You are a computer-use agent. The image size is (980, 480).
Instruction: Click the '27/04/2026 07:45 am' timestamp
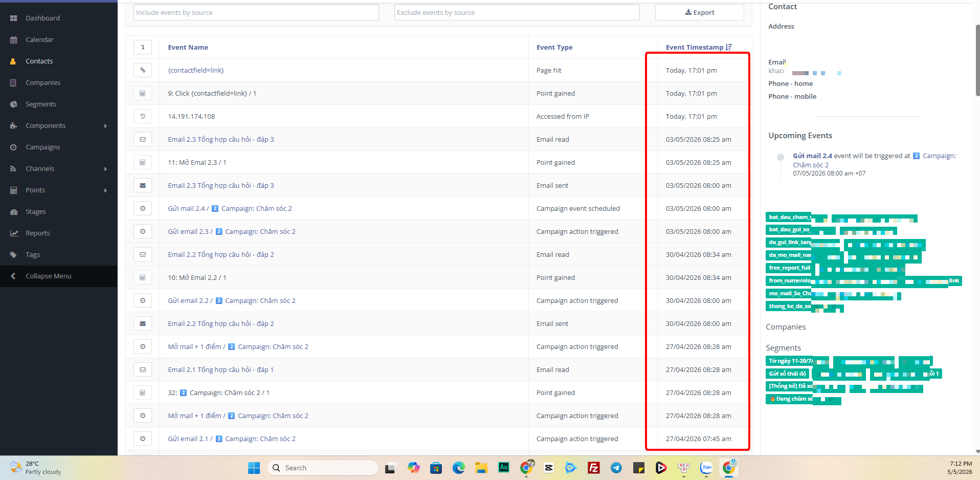[x=698, y=439]
